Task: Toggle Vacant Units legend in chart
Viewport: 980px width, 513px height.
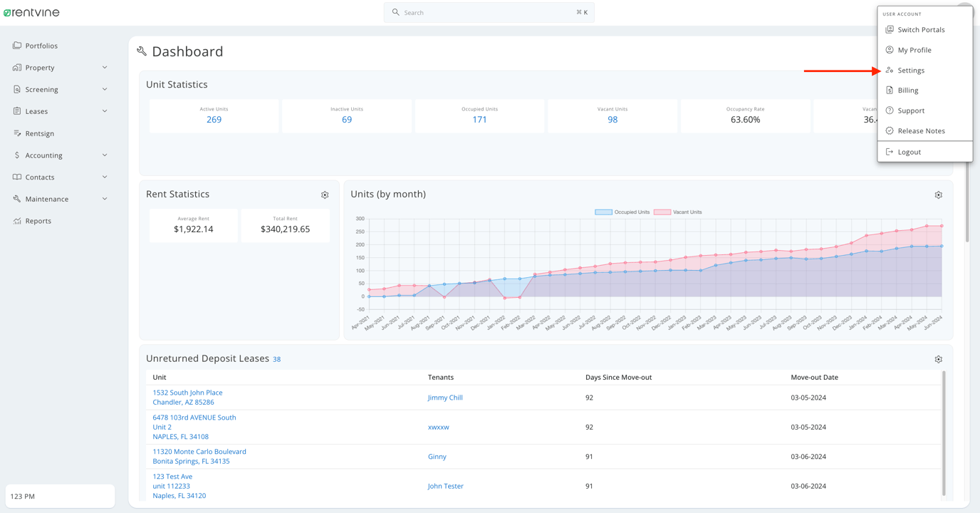Action: click(x=677, y=212)
